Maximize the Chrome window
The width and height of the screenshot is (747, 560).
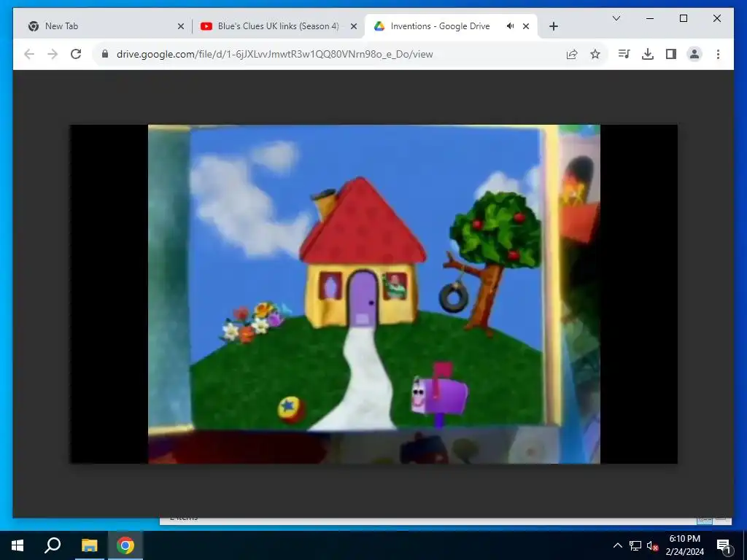[683, 18]
